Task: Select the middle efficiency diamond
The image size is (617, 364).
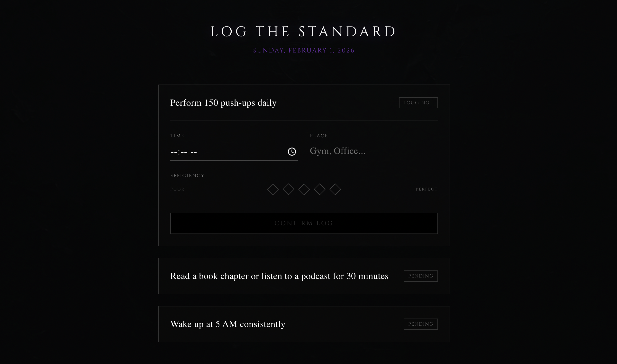Action: pyautogui.click(x=304, y=189)
